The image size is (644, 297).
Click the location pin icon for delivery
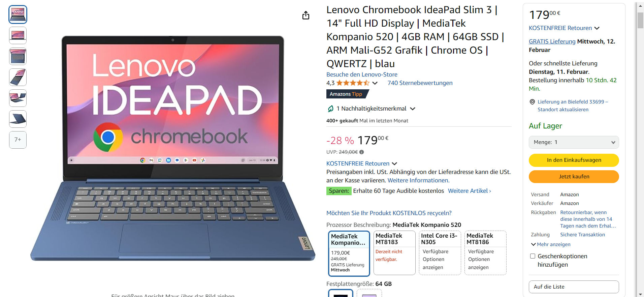pos(532,102)
